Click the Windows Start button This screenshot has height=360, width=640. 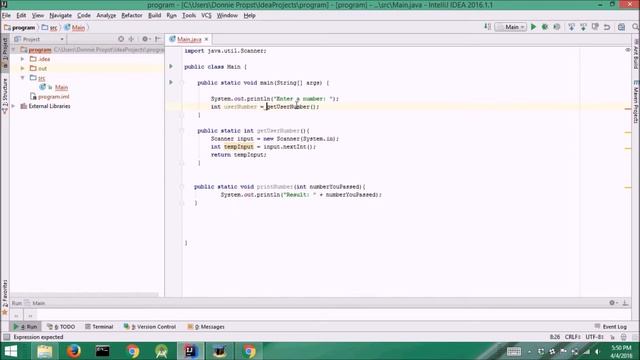(x=11, y=351)
